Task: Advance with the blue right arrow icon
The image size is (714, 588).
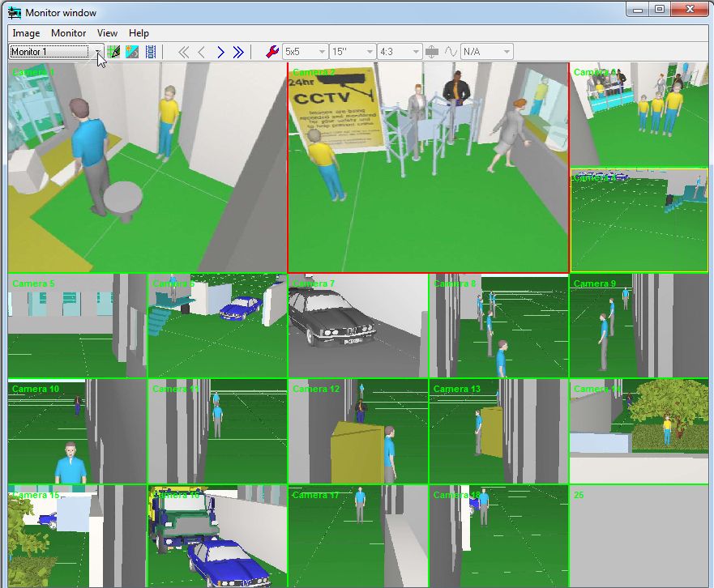Action: (220, 50)
